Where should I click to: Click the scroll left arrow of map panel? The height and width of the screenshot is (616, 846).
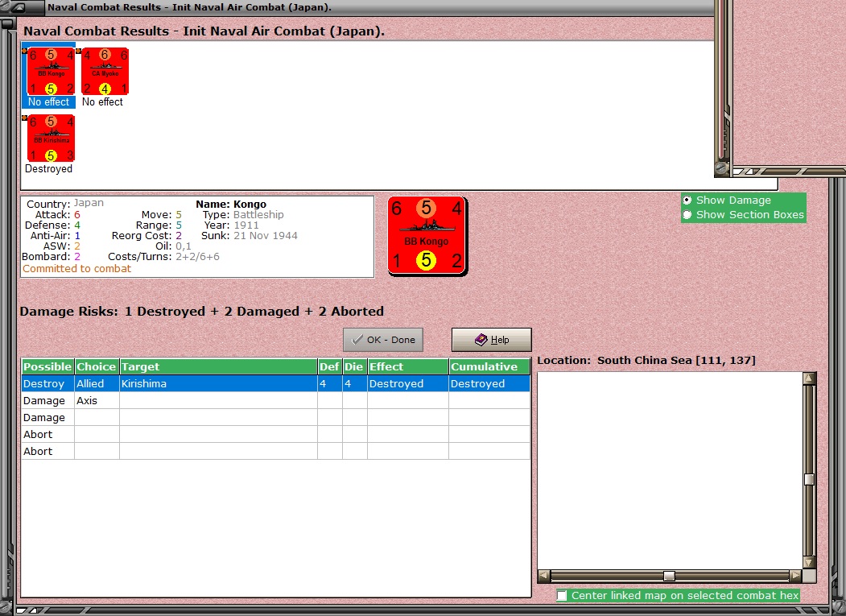[544, 576]
